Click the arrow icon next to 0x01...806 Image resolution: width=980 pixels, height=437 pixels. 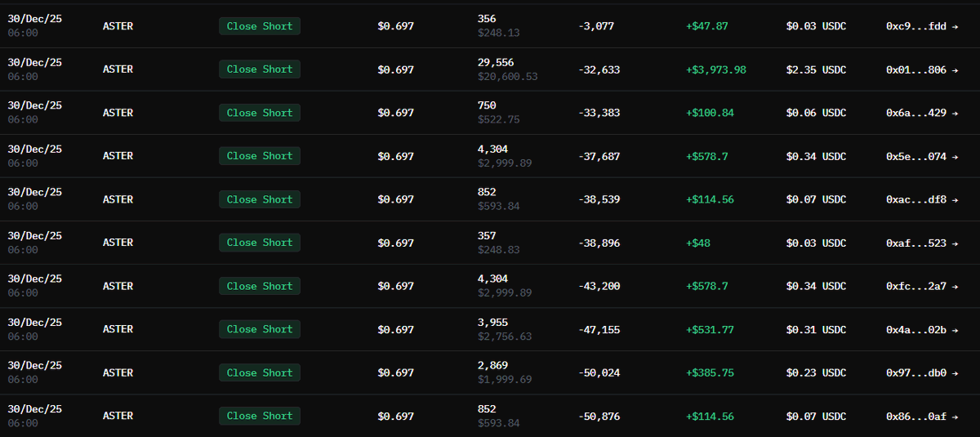pyautogui.click(x=955, y=69)
